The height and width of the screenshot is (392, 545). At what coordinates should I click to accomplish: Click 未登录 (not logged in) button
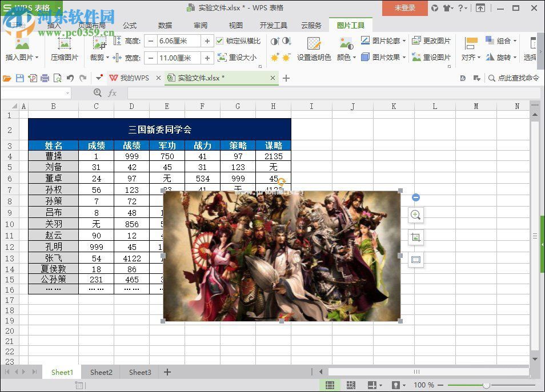tap(405, 8)
